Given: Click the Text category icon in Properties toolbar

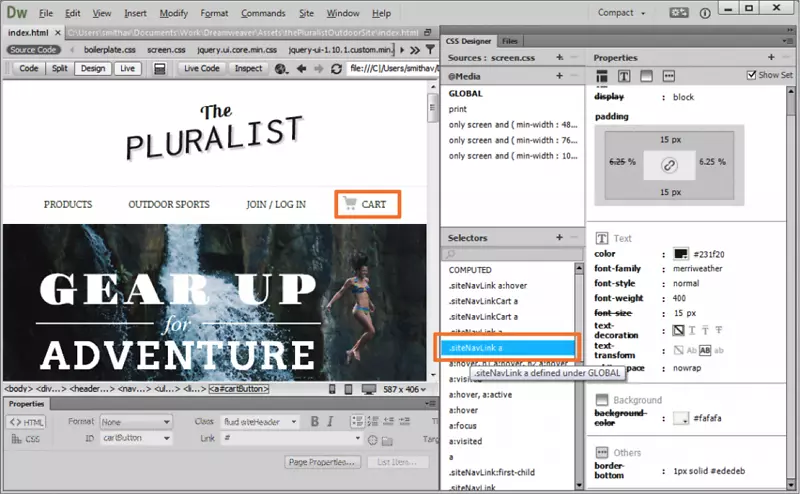Looking at the screenshot, I should coord(623,76).
